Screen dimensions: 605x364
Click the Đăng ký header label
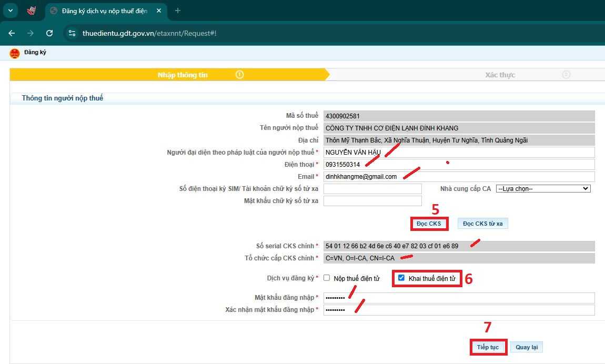(35, 52)
